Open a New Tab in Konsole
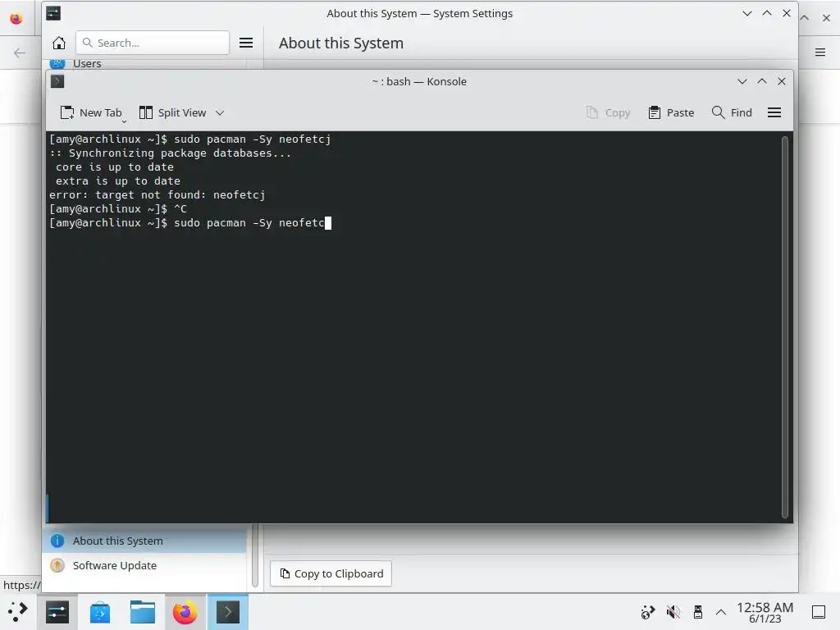The image size is (840, 630). (x=91, y=112)
